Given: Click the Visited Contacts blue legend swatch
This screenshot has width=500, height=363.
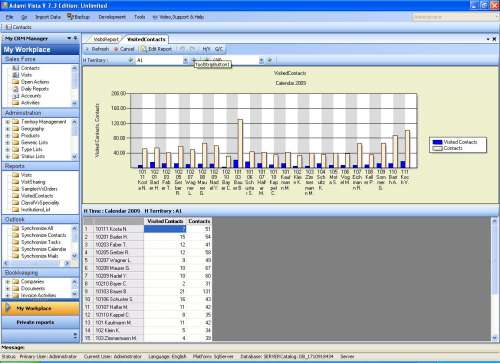Looking at the screenshot, I should click(x=437, y=142).
